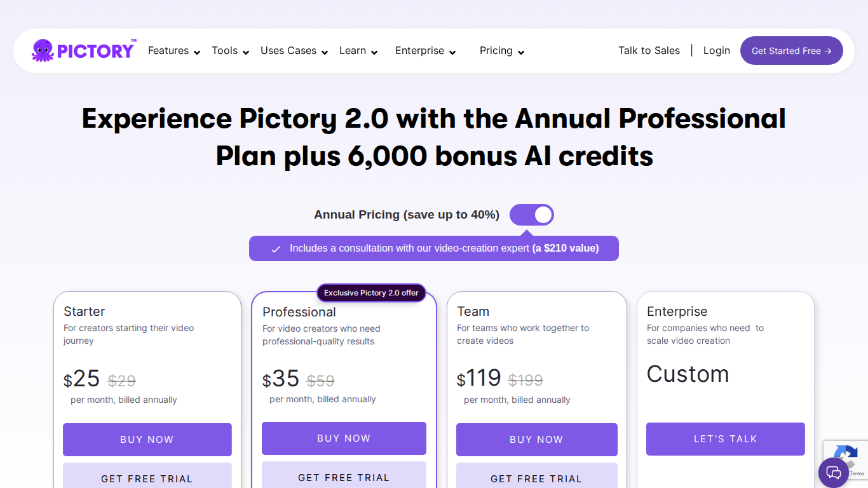The height and width of the screenshot is (488, 868).
Task: Click the Get Started Free button
Action: [x=791, y=50]
